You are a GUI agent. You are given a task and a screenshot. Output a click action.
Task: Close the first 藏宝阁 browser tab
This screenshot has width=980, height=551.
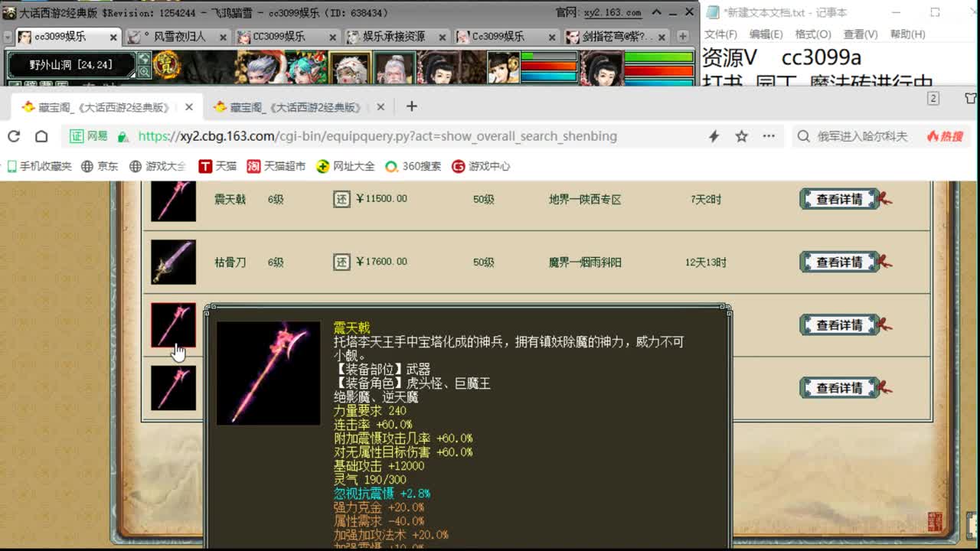point(189,107)
